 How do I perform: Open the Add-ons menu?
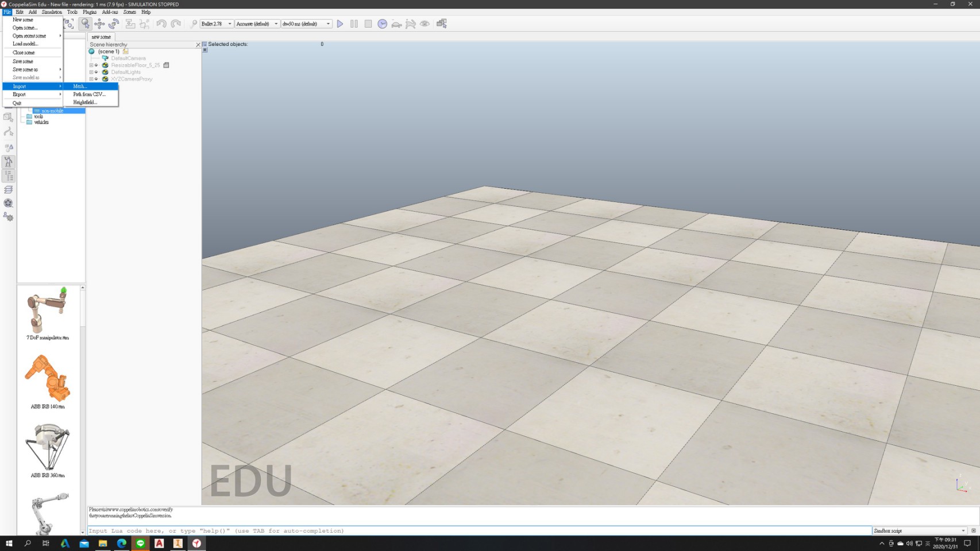[110, 12]
